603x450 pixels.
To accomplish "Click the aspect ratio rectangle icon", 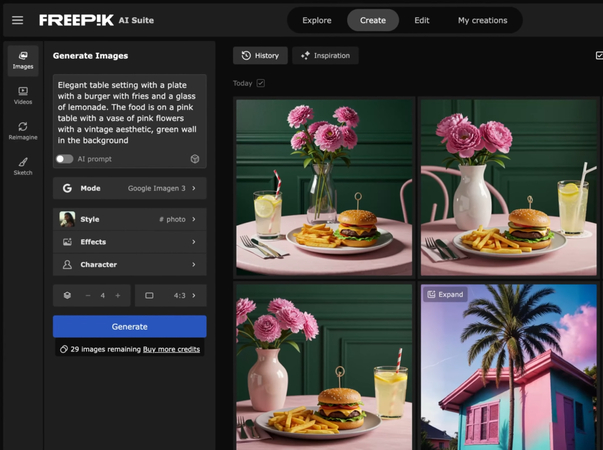I will (x=149, y=295).
